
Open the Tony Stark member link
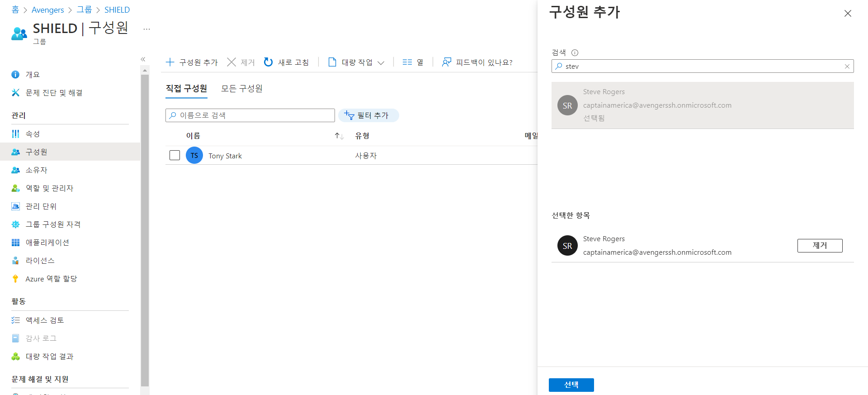[x=225, y=156]
